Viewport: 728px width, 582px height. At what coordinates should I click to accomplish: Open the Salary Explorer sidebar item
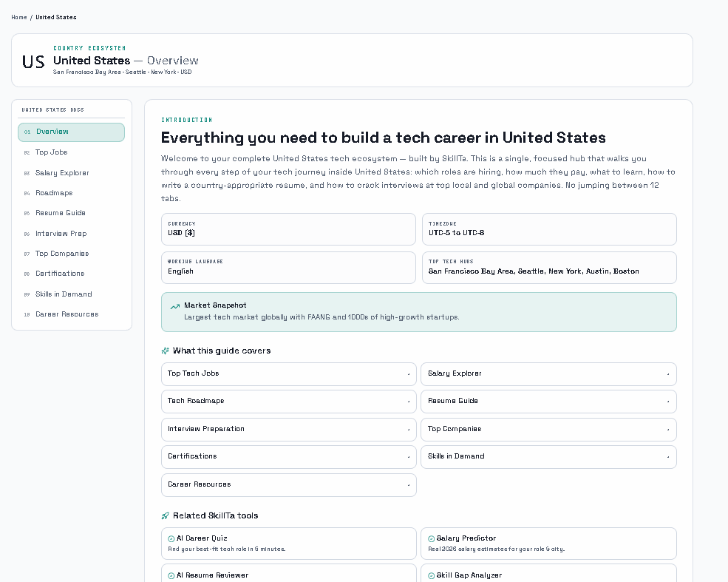tap(72, 173)
